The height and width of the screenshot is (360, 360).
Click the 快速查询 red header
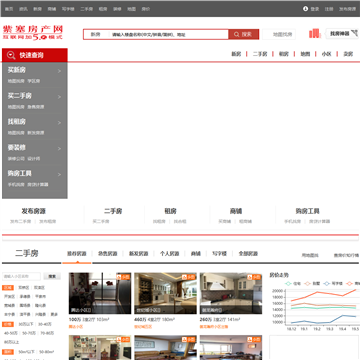35,55
